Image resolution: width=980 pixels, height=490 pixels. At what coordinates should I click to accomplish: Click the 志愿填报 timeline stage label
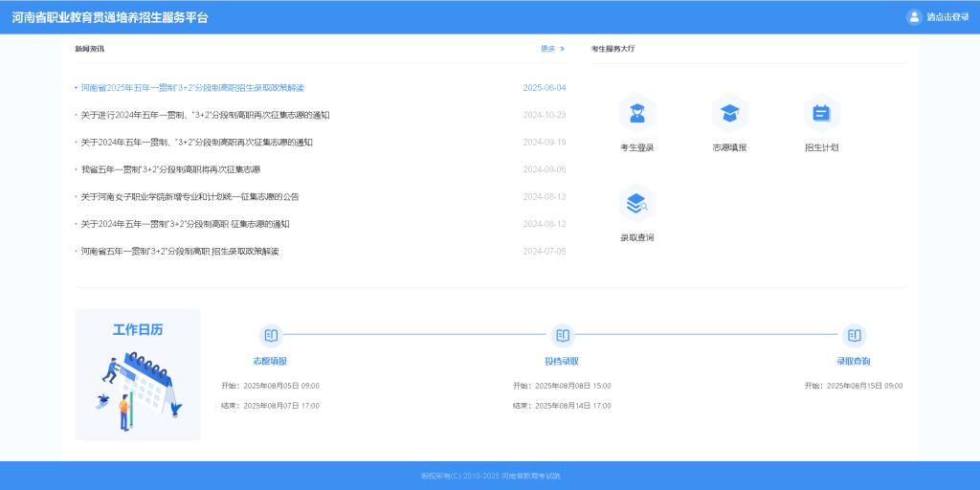pyautogui.click(x=270, y=362)
